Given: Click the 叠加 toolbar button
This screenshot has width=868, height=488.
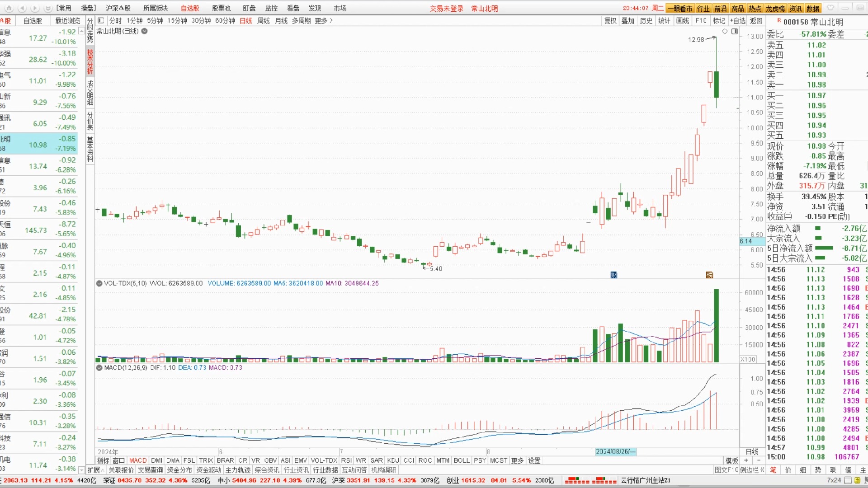Looking at the screenshot, I should pos(628,21).
